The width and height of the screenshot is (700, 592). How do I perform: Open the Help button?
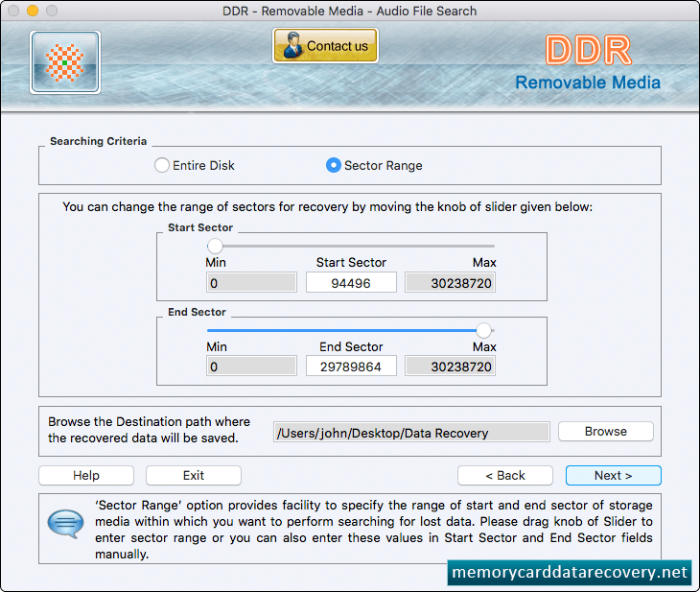[x=86, y=475]
